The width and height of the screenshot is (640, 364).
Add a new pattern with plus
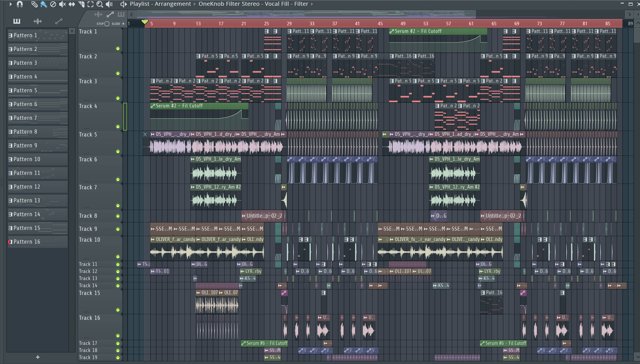38,357
